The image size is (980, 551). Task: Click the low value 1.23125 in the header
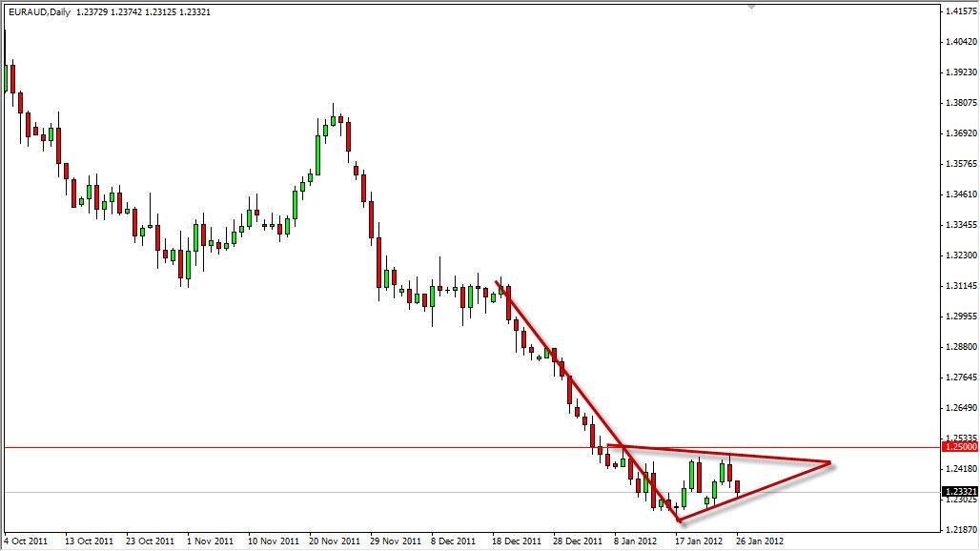(160, 11)
